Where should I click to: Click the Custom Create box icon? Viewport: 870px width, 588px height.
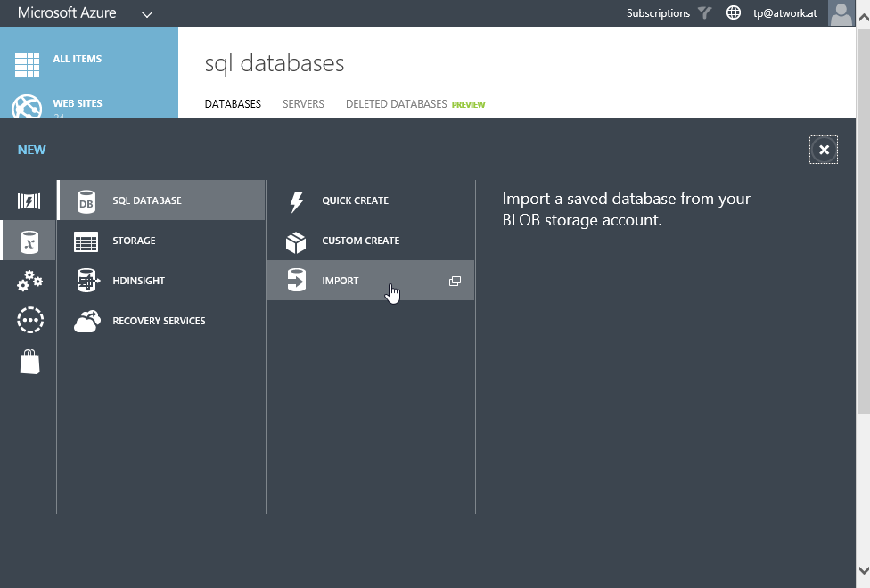point(296,241)
